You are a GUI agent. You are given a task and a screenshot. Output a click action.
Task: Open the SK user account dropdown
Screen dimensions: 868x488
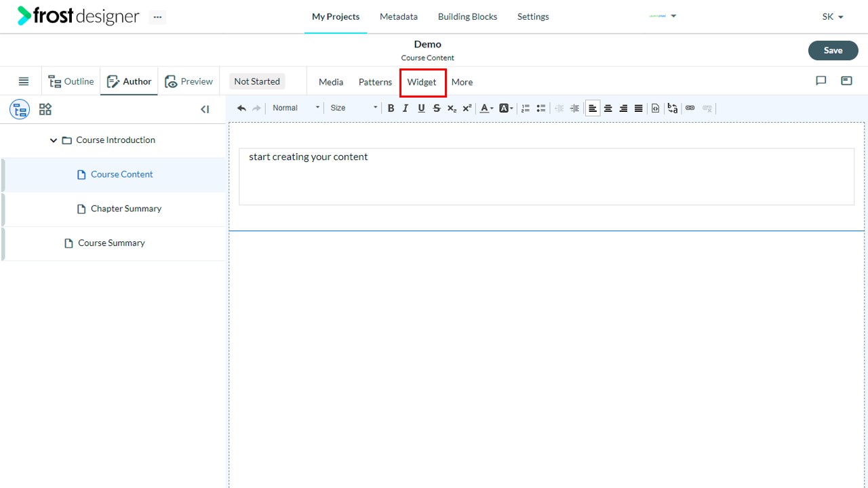point(833,16)
